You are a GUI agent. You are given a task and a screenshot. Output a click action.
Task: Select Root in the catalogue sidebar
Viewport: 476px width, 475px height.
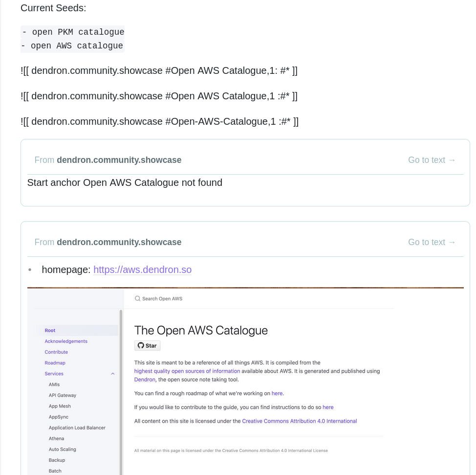(50, 330)
